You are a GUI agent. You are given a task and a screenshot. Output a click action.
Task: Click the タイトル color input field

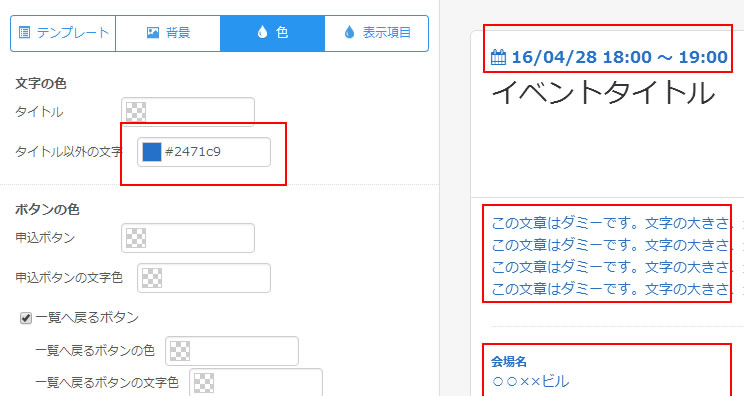(188, 112)
